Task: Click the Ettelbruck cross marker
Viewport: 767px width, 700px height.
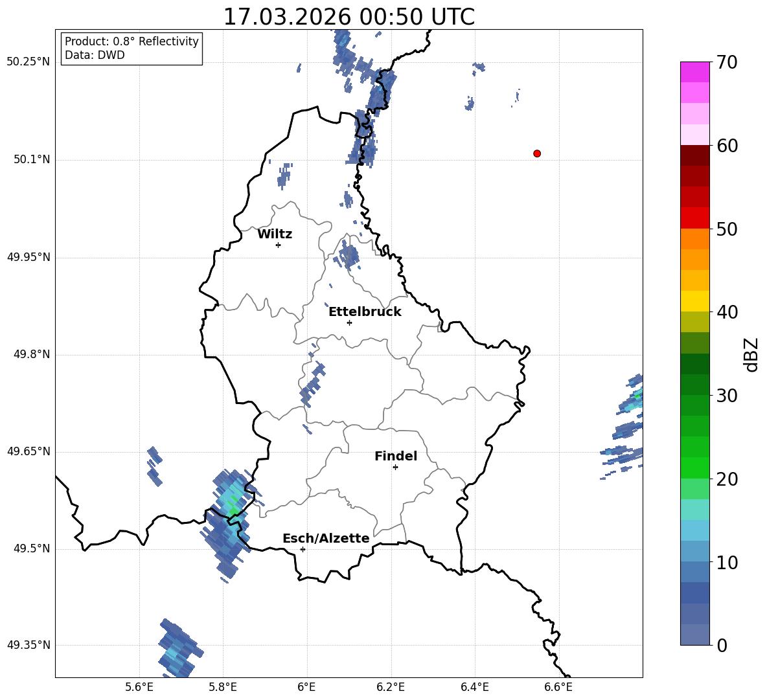Action: (349, 322)
